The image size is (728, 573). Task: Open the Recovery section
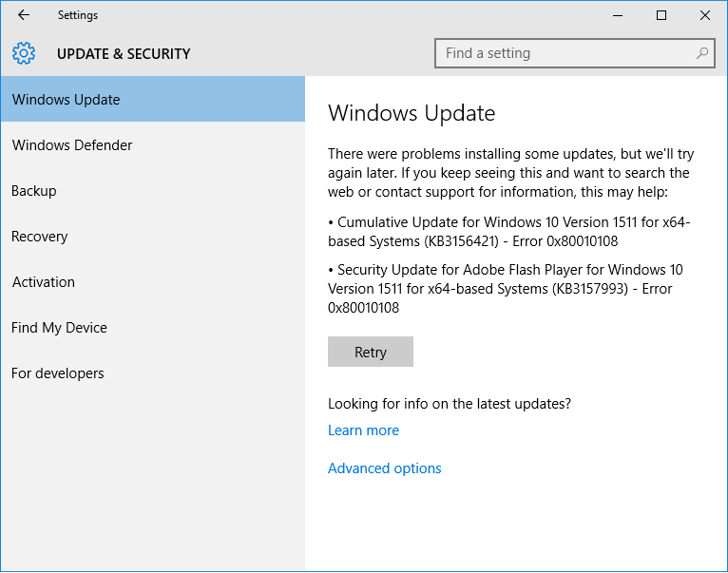pos(153,237)
